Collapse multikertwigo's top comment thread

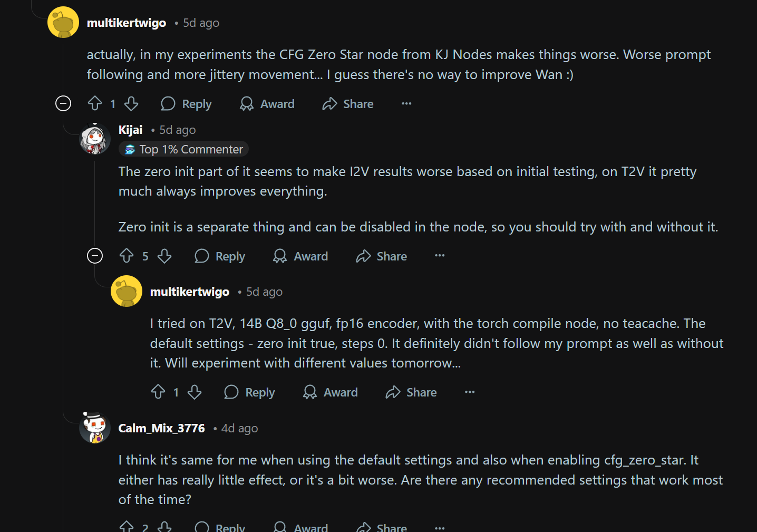[63, 103]
